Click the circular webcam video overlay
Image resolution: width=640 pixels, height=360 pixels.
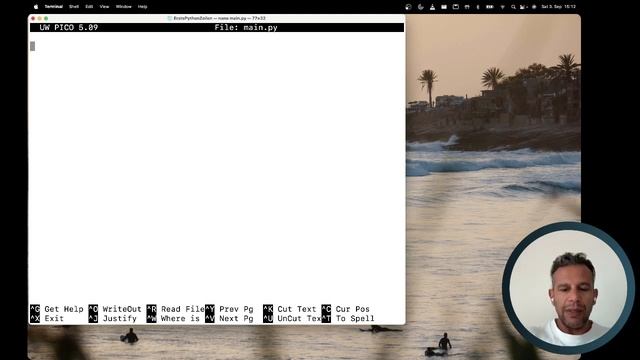568,288
